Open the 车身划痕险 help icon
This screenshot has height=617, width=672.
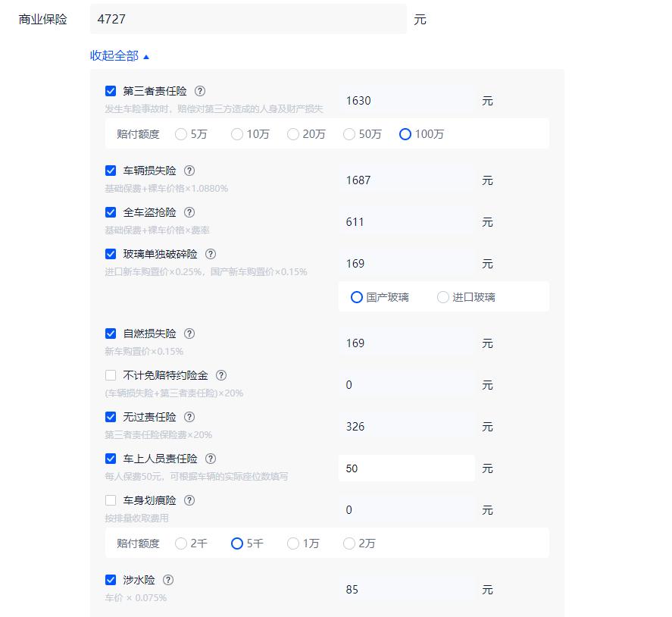click(189, 500)
